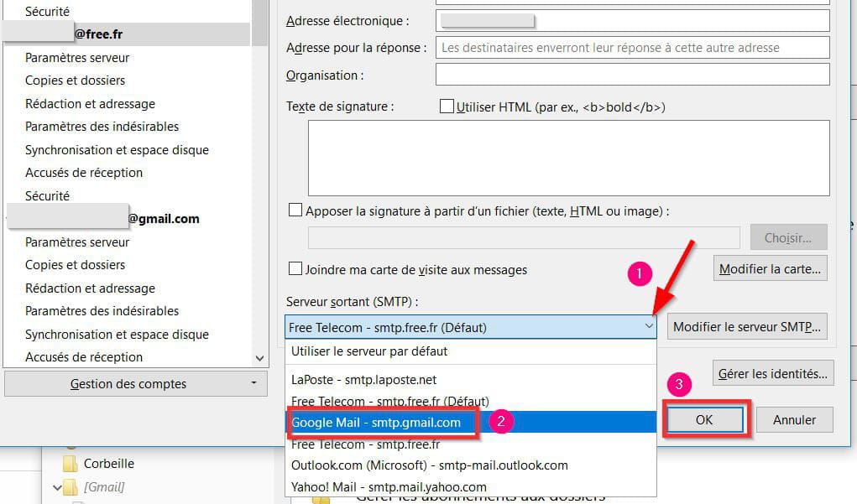Open the Gestion des comptes dropdown button
857x504 pixels.
(x=135, y=384)
